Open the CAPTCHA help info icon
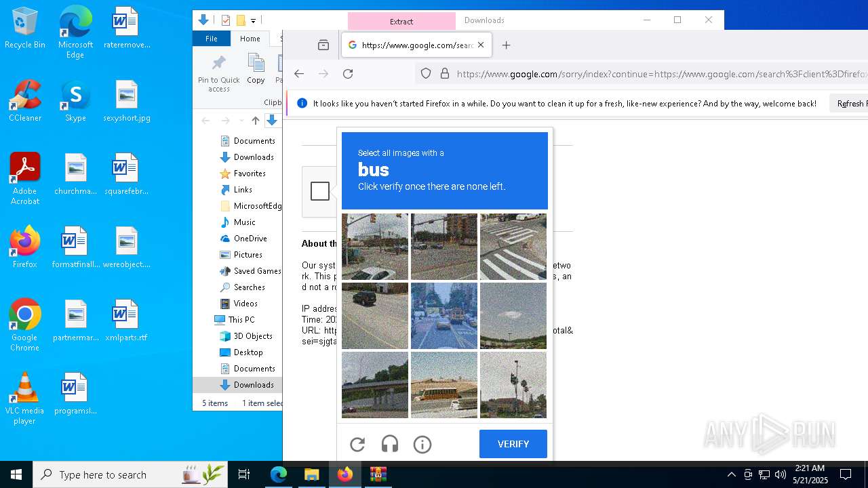 [x=422, y=445]
